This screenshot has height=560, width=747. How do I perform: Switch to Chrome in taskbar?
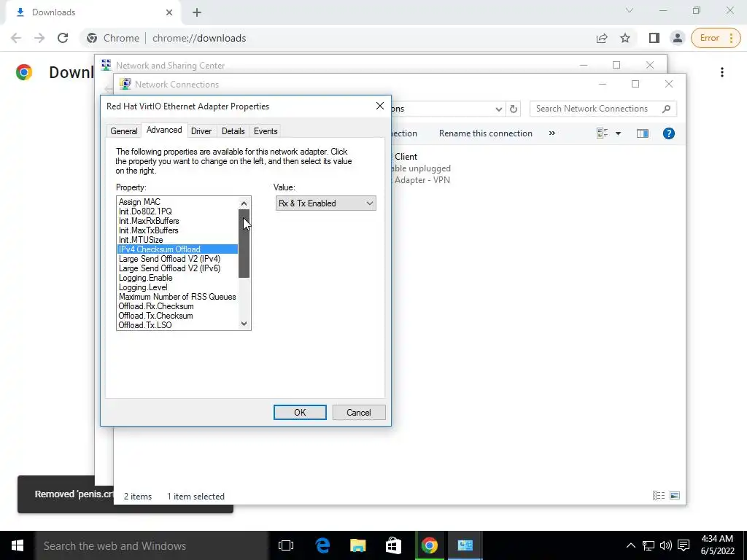pos(429,545)
